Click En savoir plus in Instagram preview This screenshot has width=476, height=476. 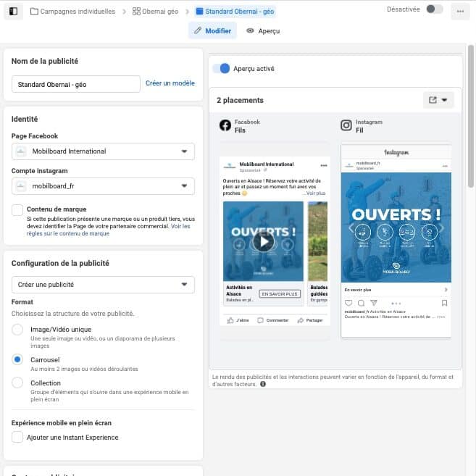pyautogui.click(x=358, y=290)
